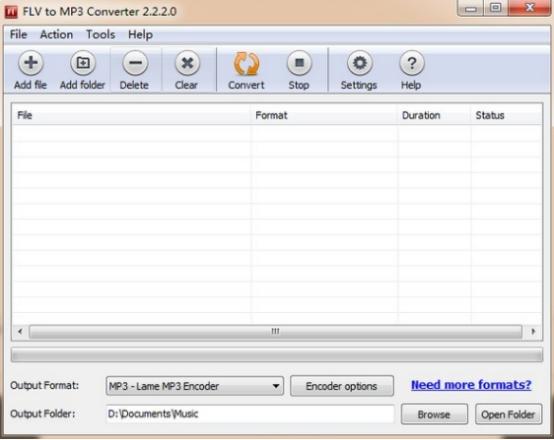Screen dimensions: 554x440
Task: Click the Stop square icon
Action: click(x=299, y=63)
